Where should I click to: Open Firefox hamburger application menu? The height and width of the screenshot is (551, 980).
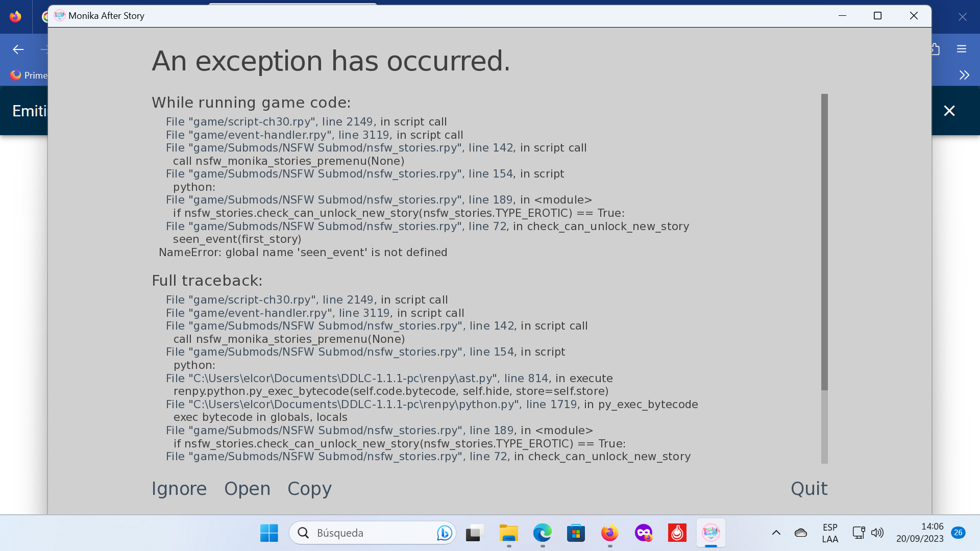click(962, 49)
